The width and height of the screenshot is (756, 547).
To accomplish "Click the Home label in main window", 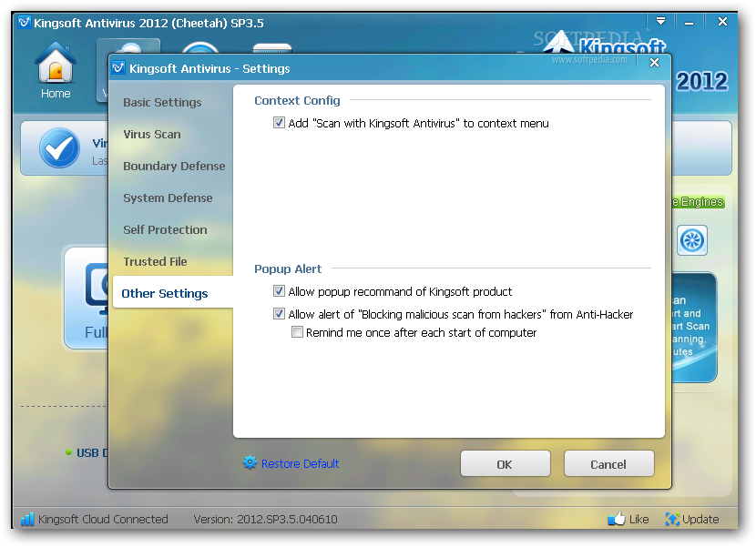I will pos(56,93).
